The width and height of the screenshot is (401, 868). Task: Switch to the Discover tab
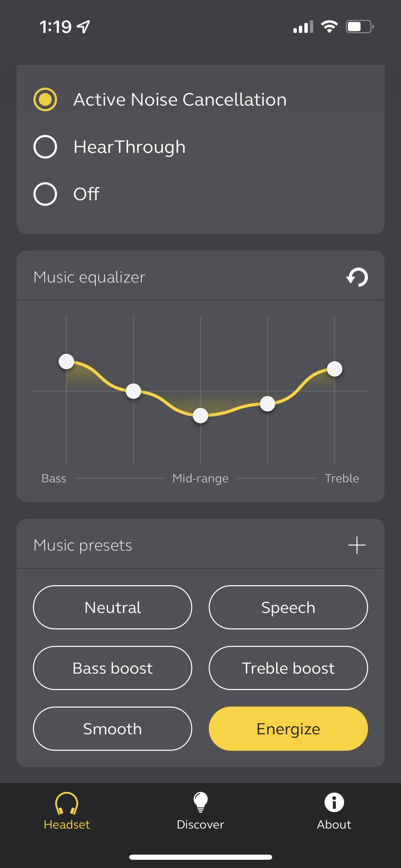point(200,811)
